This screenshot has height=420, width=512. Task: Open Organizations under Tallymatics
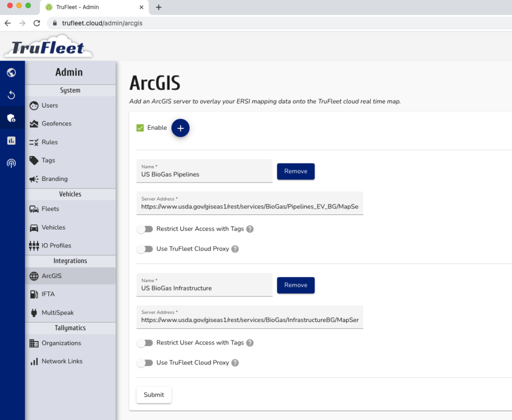(x=70, y=343)
